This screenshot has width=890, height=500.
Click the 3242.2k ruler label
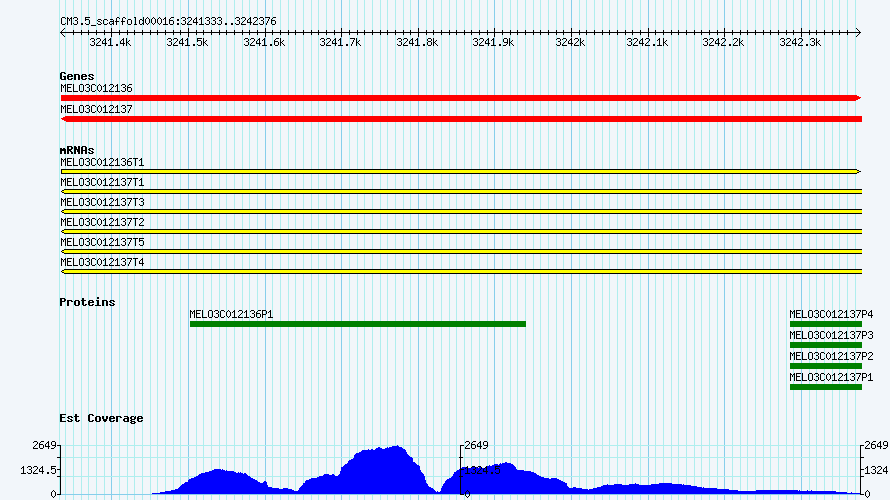[x=723, y=43]
